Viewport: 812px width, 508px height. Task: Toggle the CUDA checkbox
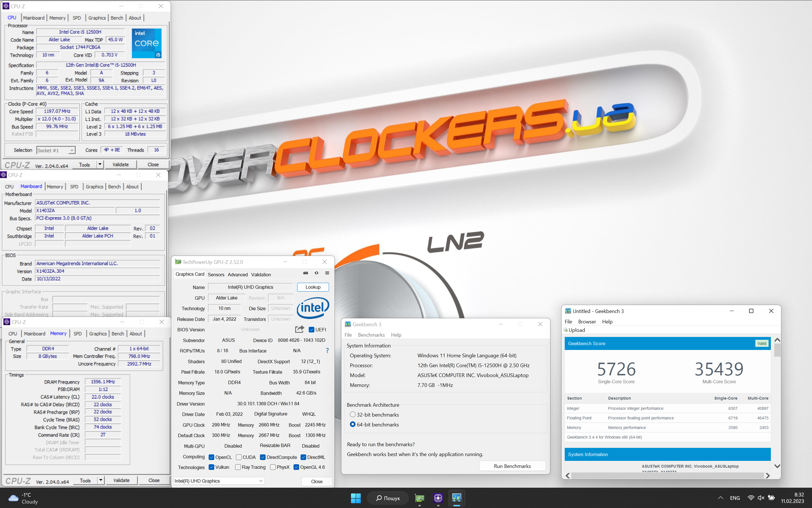coord(239,457)
